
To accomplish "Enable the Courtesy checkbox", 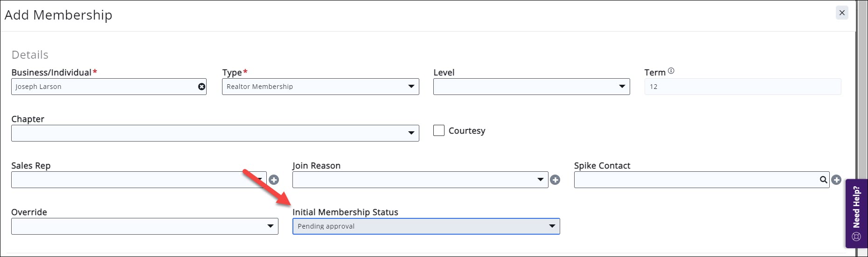I will [439, 130].
